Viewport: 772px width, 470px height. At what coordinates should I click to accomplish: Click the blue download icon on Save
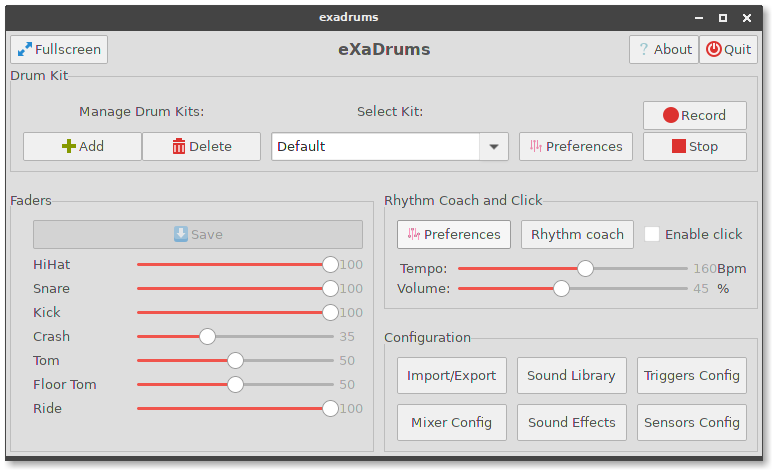click(181, 234)
